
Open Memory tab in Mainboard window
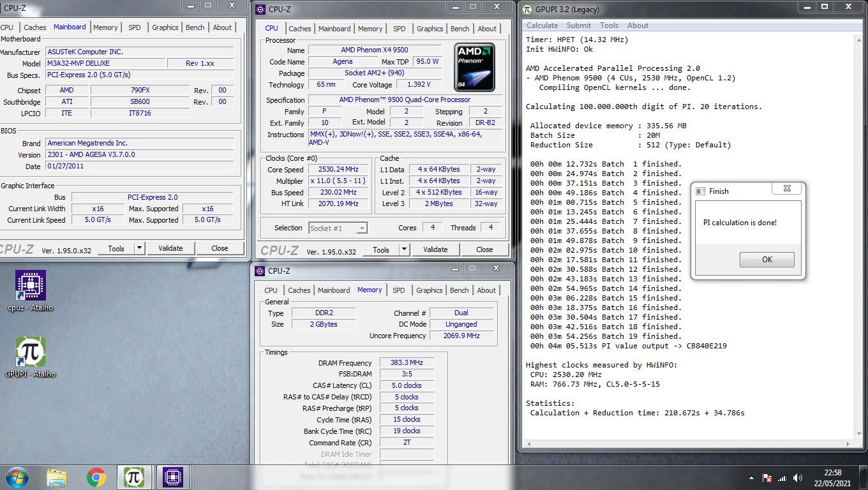105,27
